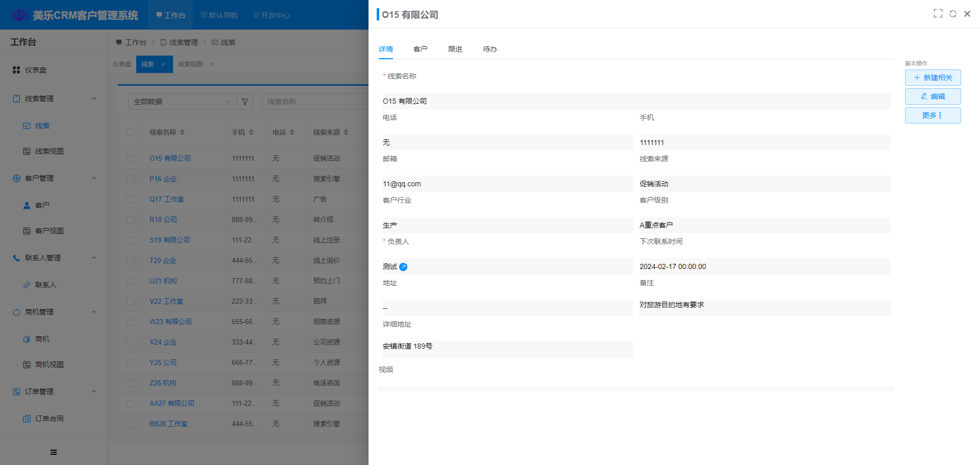Viewport: 980px width, 465px height.
Task: Open the 全部数据 dropdown
Action: (x=182, y=102)
